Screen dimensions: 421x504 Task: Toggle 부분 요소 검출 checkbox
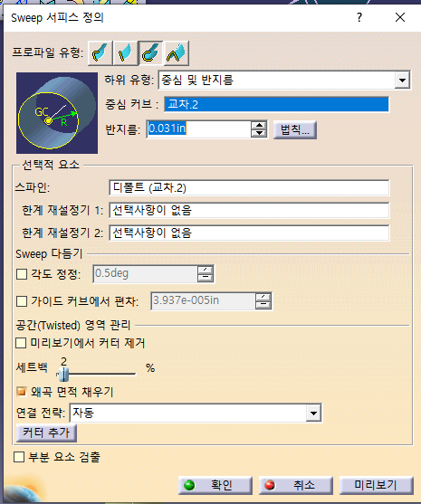coord(19,456)
